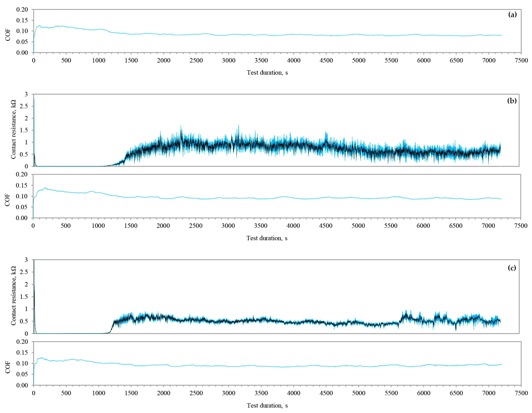
Task: Click the 7500 tick label on the top chart
Action: click(521, 60)
